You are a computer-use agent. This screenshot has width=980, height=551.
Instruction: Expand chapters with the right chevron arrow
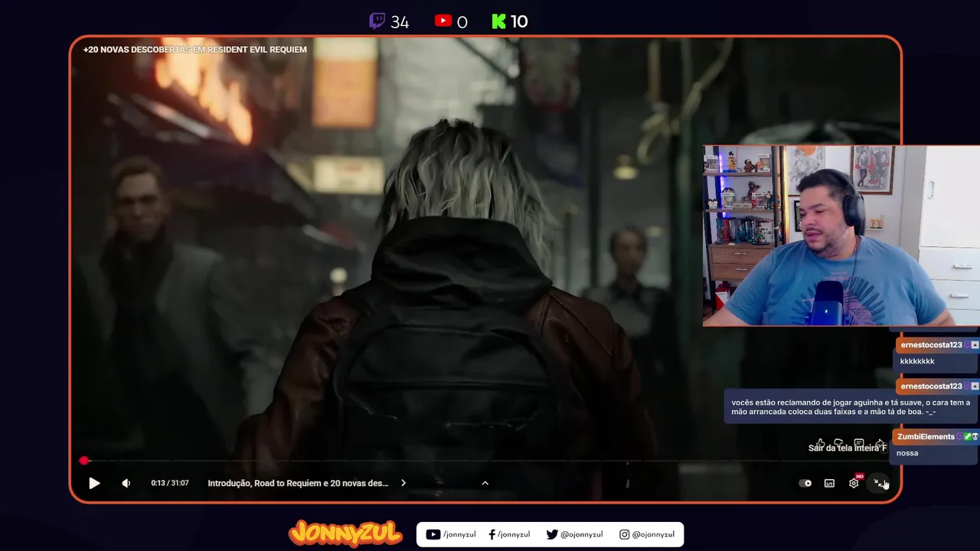point(403,483)
